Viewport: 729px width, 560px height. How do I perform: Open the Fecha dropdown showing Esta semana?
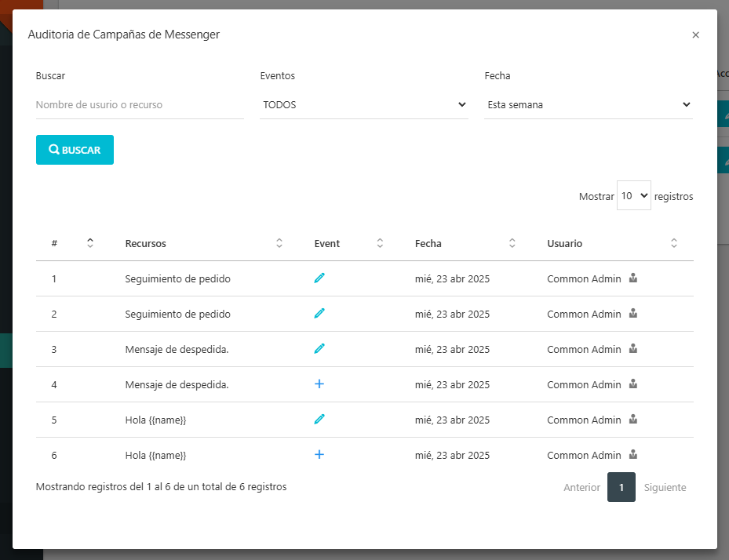tap(589, 104)
